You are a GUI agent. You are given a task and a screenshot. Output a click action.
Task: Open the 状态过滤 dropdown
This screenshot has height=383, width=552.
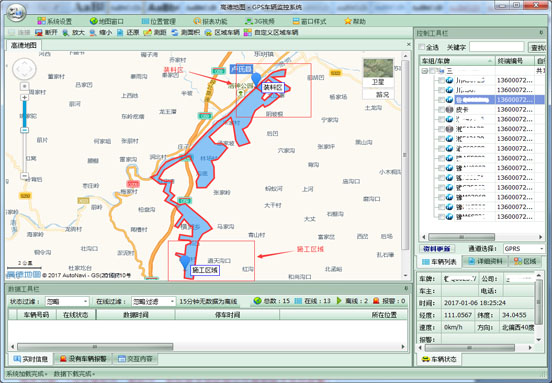coord(67,302)
